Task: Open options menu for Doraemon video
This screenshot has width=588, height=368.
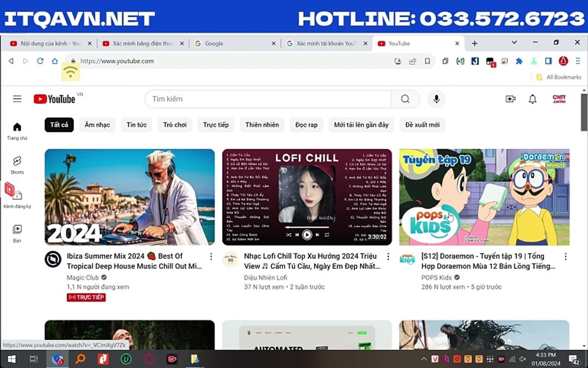Action: [x=566, y=256]
